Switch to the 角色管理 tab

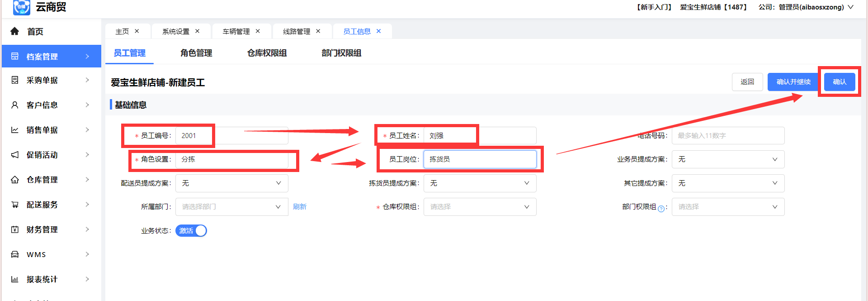click(x=196, y=53)
